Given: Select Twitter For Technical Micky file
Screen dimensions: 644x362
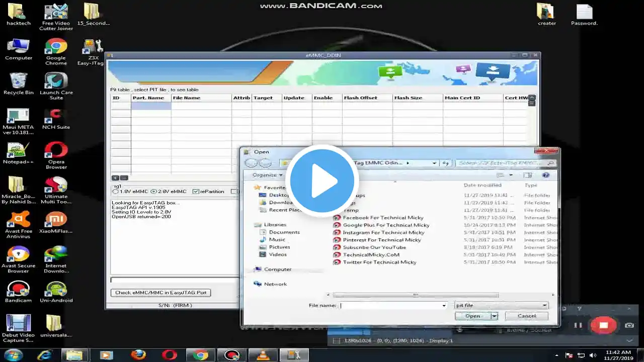Looking at the screenshot, I should click(375, 262).
